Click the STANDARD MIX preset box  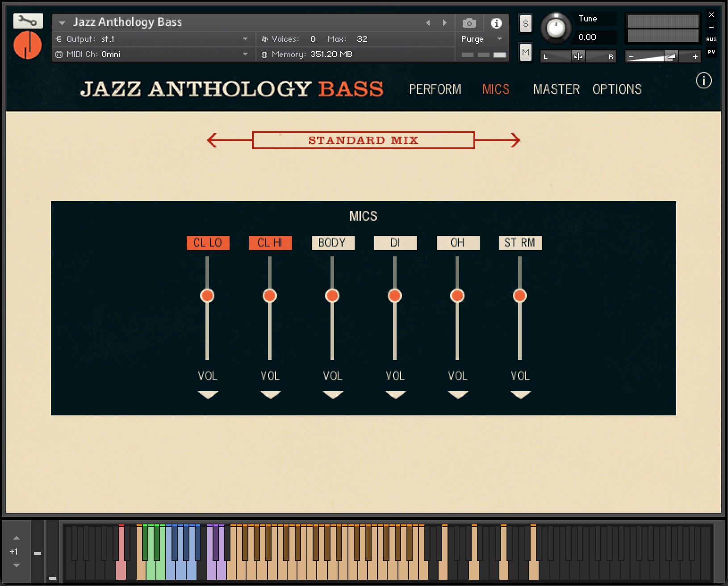click(363, 140)
